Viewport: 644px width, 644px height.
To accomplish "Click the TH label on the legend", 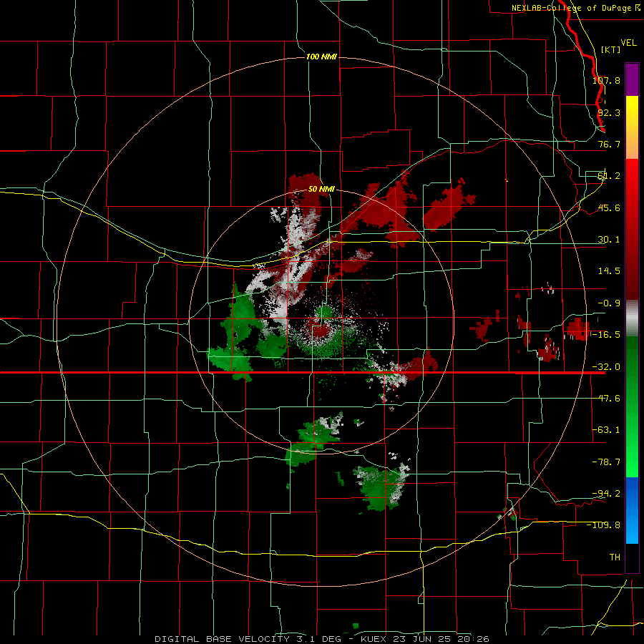I will pyautogui.click(x=615, y=557).
